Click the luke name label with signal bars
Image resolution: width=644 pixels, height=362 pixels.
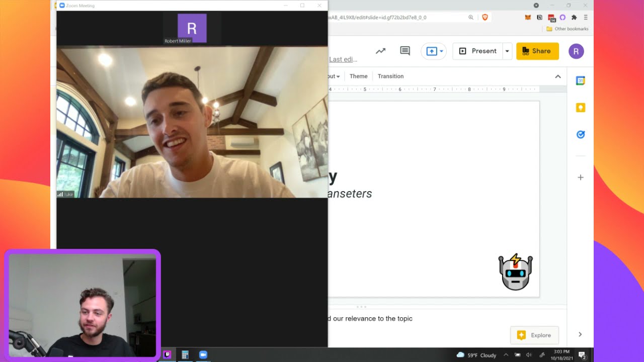pyautogui.click(x=65, y=194)
